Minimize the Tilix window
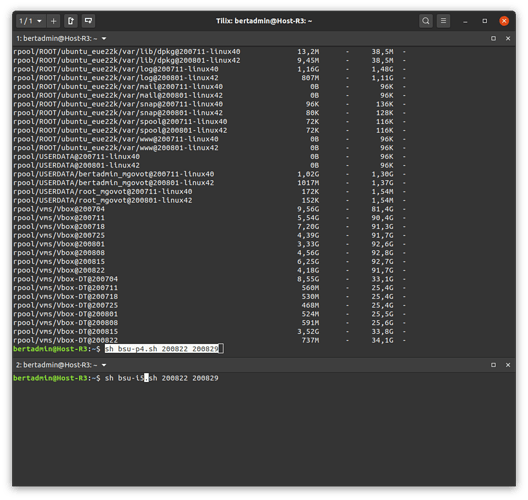This screenshot has width=528, height=500. pyautogui.click(x=465, y=21)
